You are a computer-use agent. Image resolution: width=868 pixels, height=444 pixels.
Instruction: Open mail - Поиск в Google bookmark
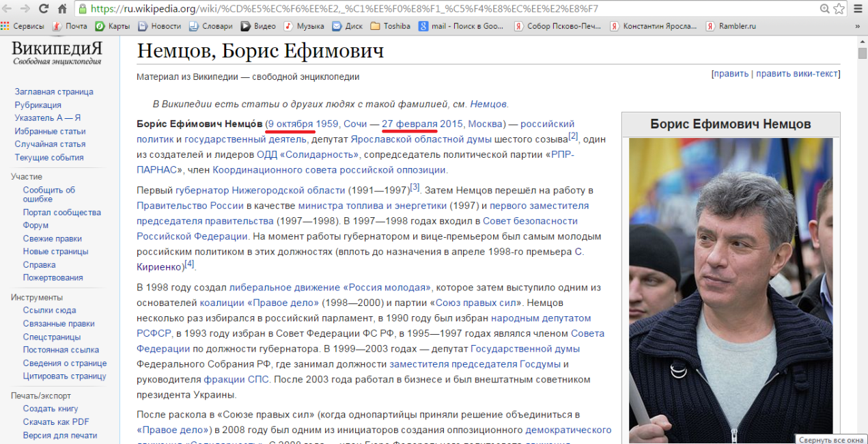tap(462, 26)
